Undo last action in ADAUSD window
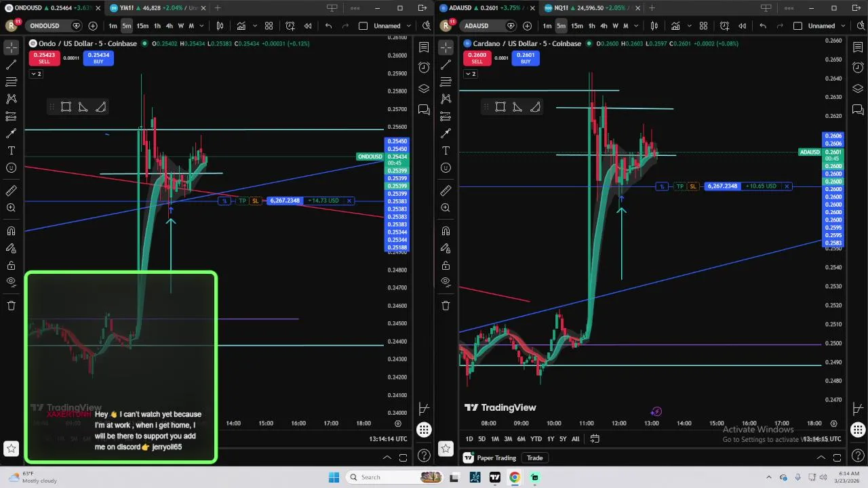Image resolution: width=868 pixels, height=488 pixels. pos(763,26)
